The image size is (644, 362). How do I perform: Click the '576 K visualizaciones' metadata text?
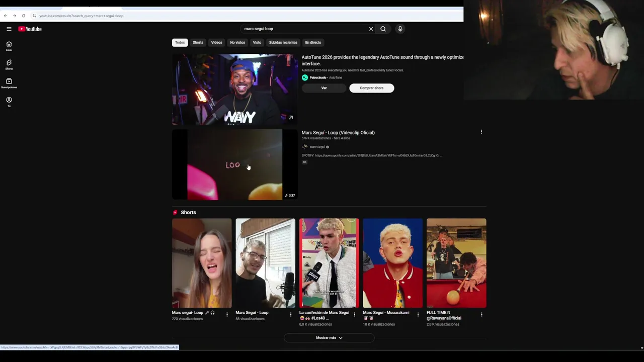[x=316, y=138]
